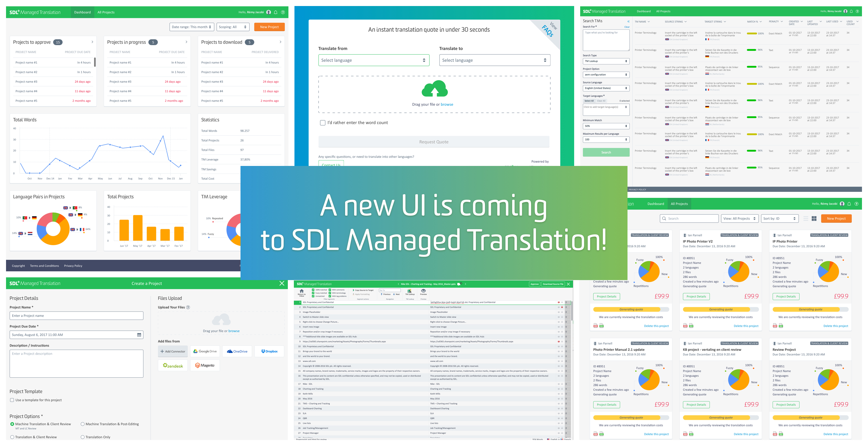868x446 pixels.
Task: Choose Zendesk as the file source
Action: 173,366
